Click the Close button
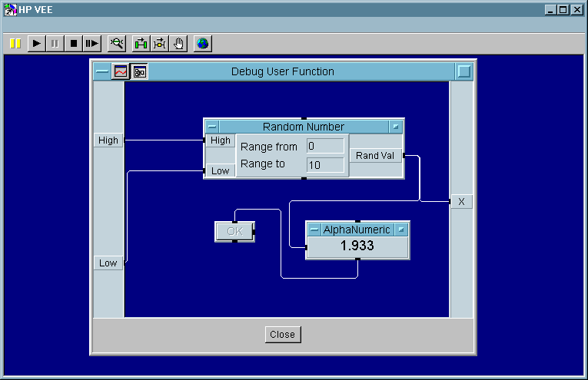This screenshot has width=588, height=380. pyautogui.click(x=282, y=335)
